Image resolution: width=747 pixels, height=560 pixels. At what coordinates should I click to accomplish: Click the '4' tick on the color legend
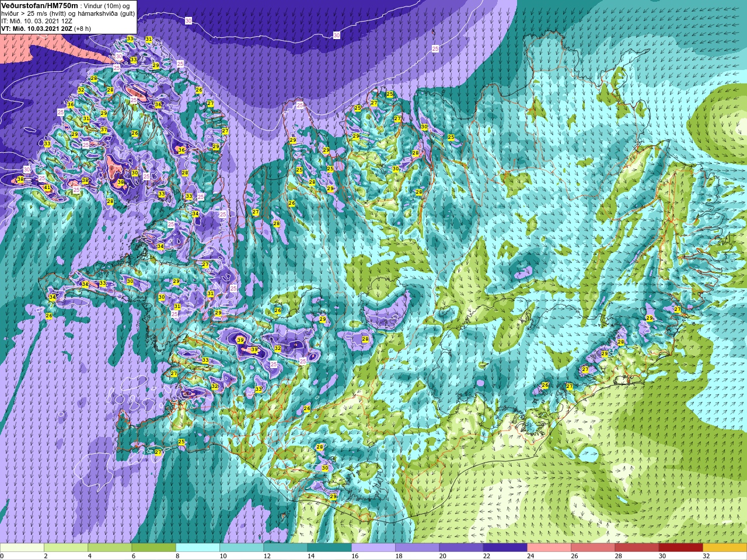point(89,556)
